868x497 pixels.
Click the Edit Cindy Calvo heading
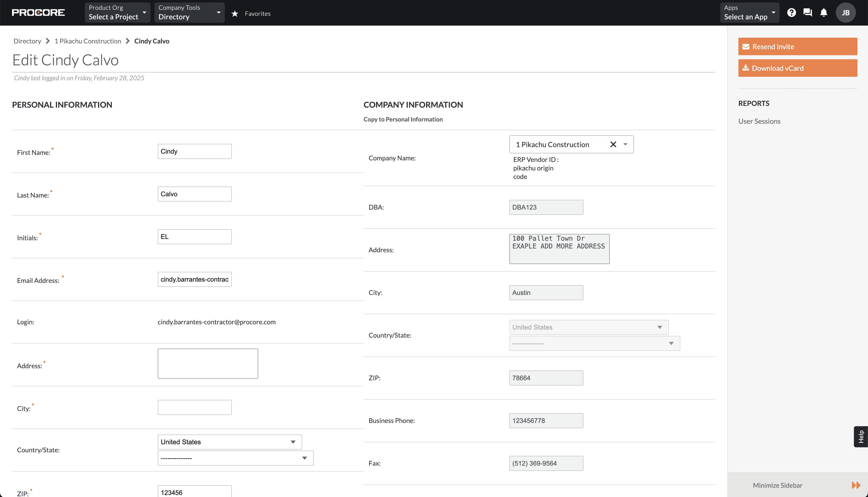click(x=66, y=60)
